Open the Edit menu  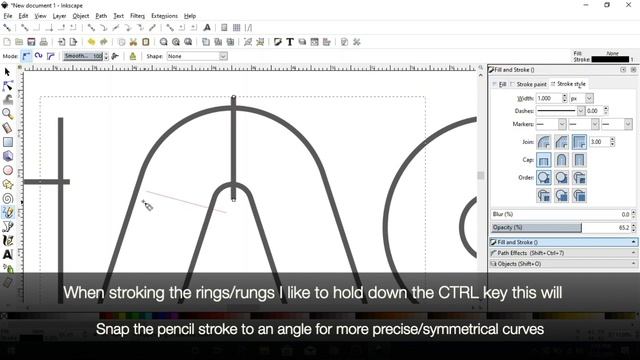pos(23,16)
